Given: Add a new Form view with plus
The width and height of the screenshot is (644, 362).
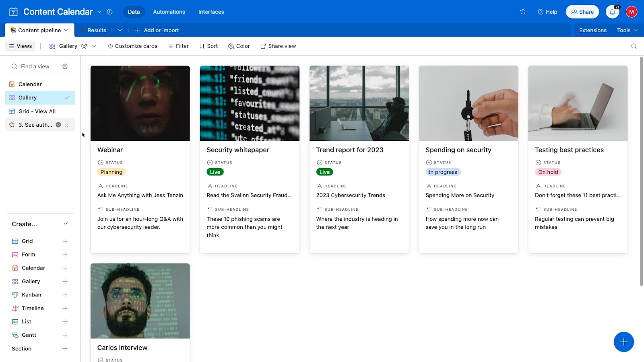Looking at the screenshot, I should click(x=65, y=255).
